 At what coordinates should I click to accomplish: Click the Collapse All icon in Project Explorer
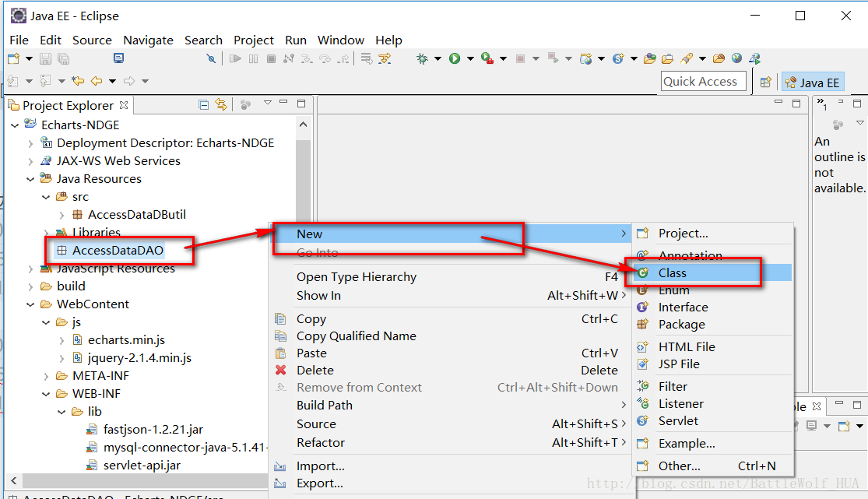[x=204, y=104]
